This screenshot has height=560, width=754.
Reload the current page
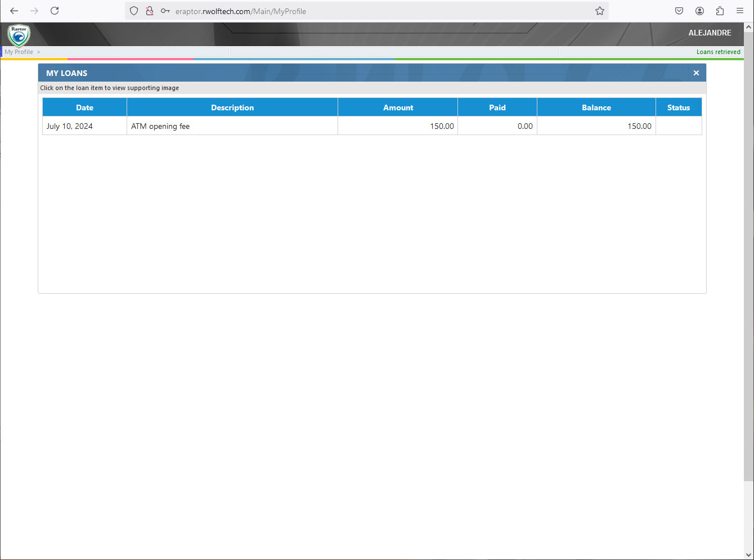click(55, 11)
